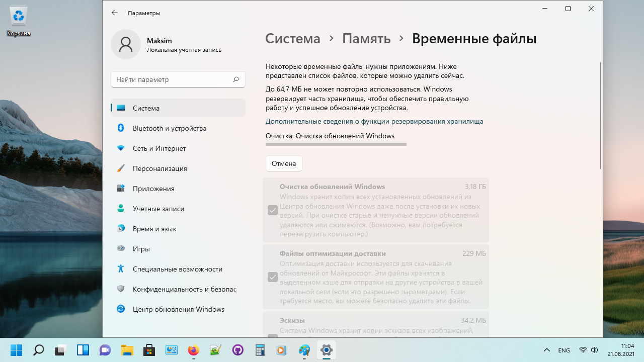
Task: Open Персонализация settings
Action: click(x=178, y=168)
